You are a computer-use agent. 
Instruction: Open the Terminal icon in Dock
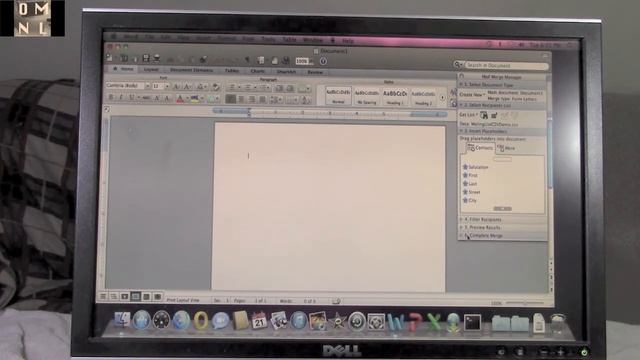[472, 322]
